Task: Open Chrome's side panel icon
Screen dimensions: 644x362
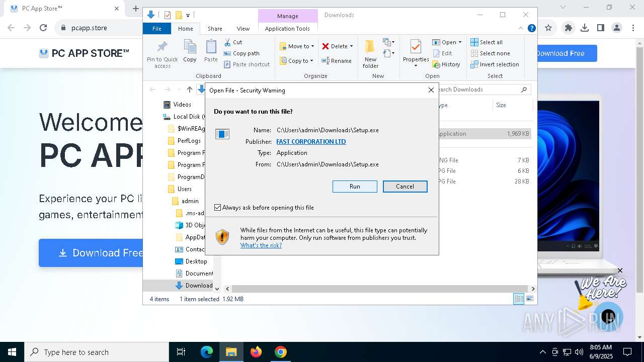Action: [601, 28]
